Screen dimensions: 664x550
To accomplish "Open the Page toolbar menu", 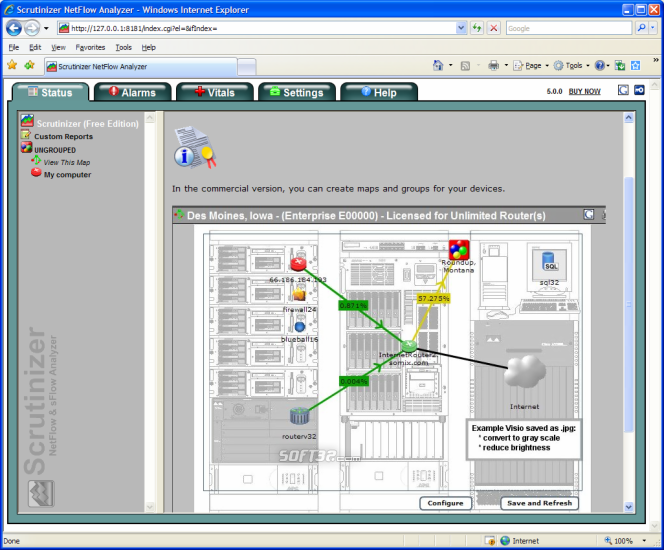I will point(531,66).
